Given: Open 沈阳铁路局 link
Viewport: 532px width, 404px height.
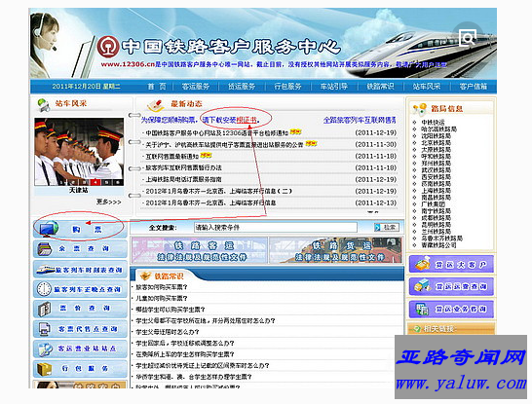Looking at the screenshot, I should click(x=436, y=136).
